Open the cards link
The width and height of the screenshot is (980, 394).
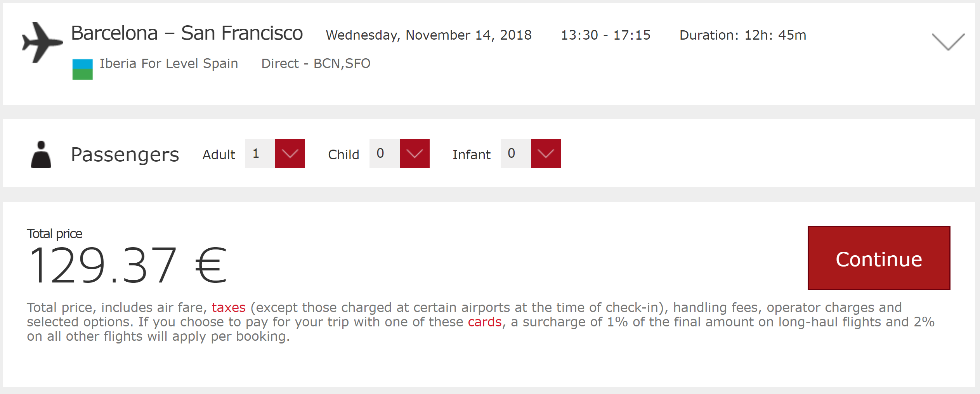pyautogui.click(x=485, y=322)
